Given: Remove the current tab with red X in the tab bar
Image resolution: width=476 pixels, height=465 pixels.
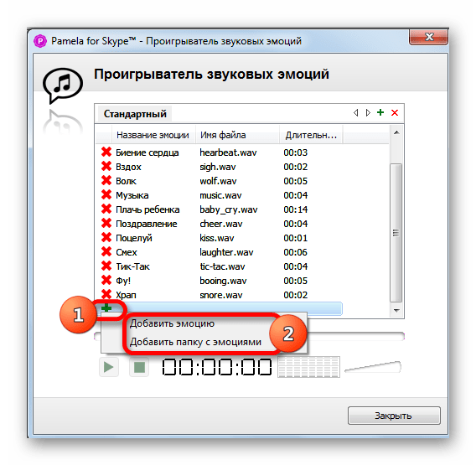Looking at the screenshot, I should (395, 112).
